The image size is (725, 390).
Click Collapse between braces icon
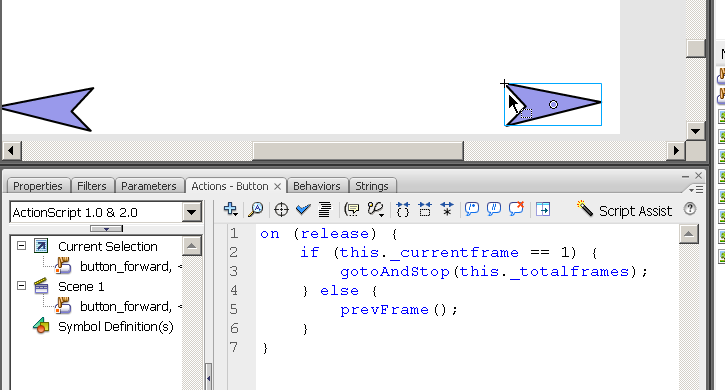pyautogui.click(x=403, y=210)
